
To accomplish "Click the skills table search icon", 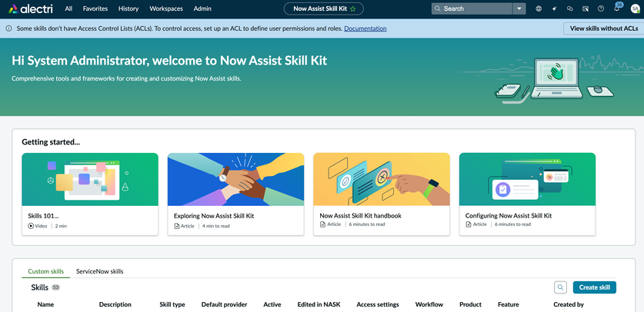I will pos(560,287).
